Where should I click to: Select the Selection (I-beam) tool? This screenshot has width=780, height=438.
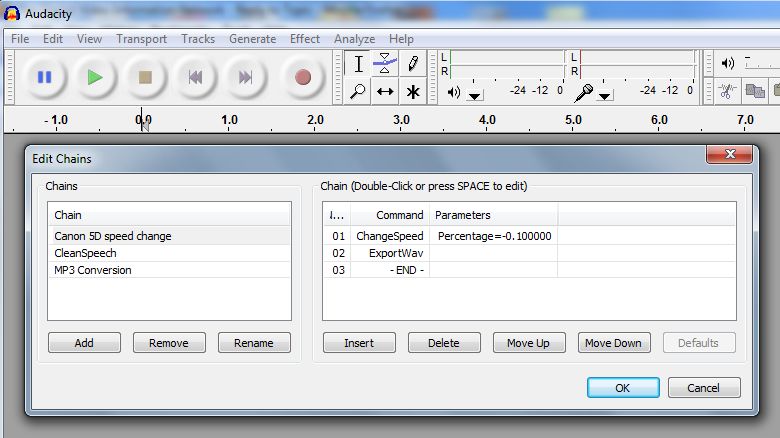coord(358,64)
